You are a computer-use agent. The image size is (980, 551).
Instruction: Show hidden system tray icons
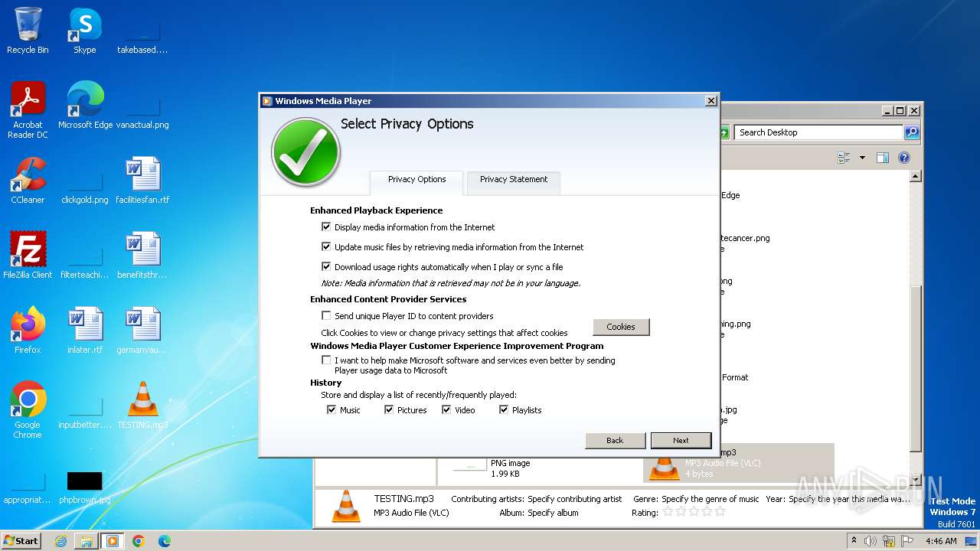pos(854,541)
